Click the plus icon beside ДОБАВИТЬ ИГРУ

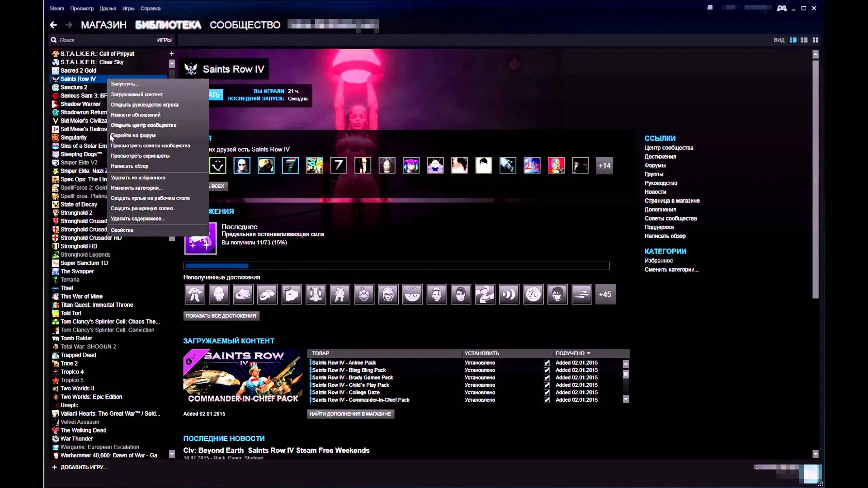click(x=54, y=467)
